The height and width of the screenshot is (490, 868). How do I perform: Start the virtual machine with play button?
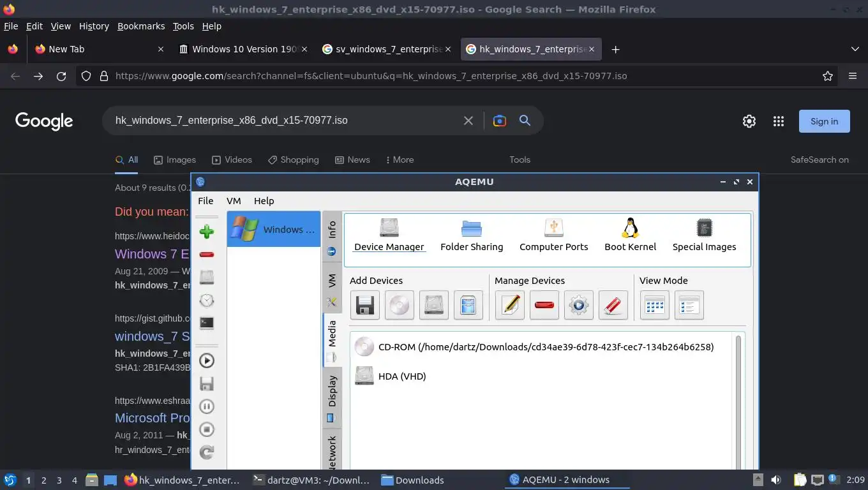[206, 360]
